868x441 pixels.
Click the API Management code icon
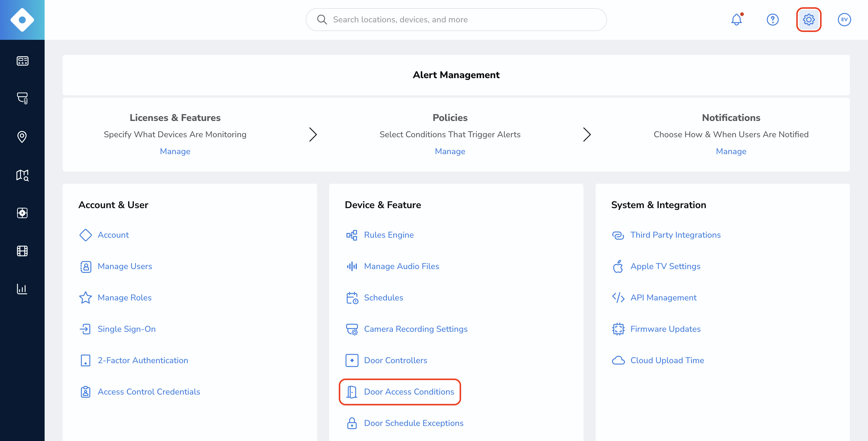click(618, 298)
